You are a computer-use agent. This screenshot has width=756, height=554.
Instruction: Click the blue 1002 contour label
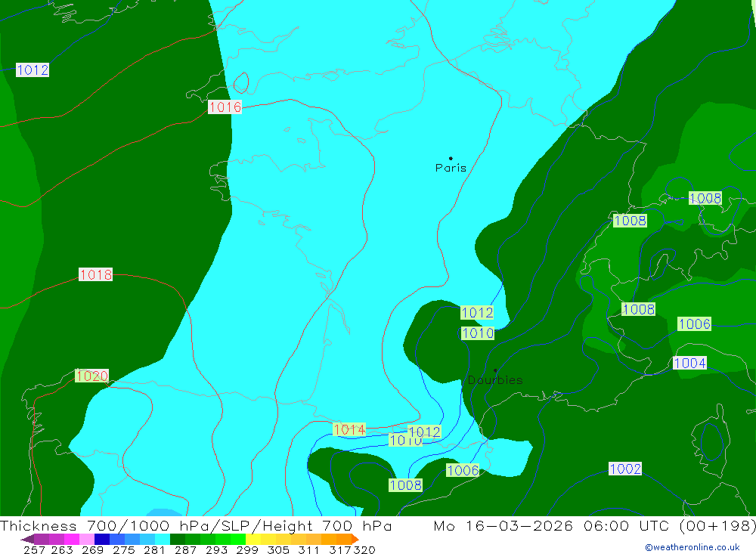pos(625,469)
